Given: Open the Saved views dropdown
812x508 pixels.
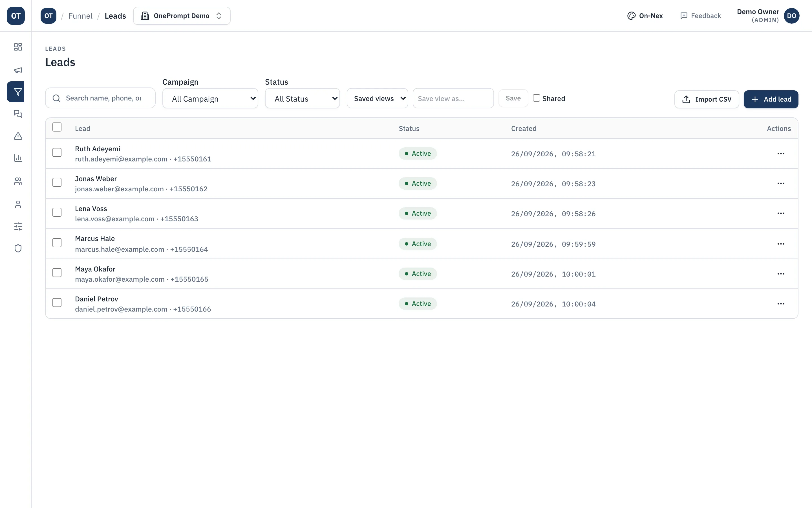Looking at the screenshot, I should click(x=377, y=98).
